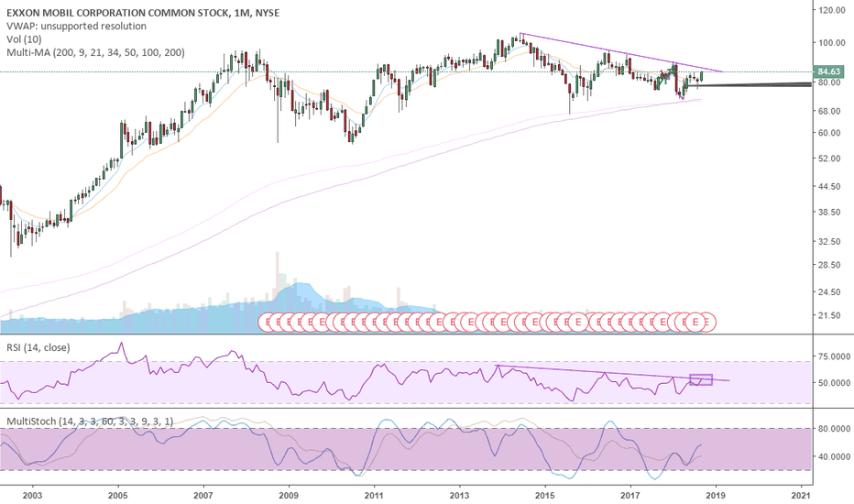854x504 pixels.
Task: Select the VWAP unsupported resolution label
Action: pos(76,27)
